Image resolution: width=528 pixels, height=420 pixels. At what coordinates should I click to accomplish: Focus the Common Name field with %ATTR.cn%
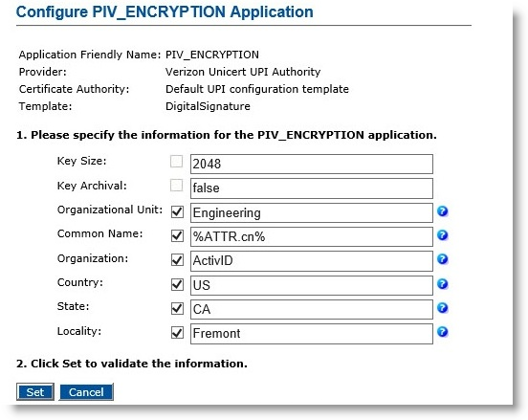click(x=312, y=236)
